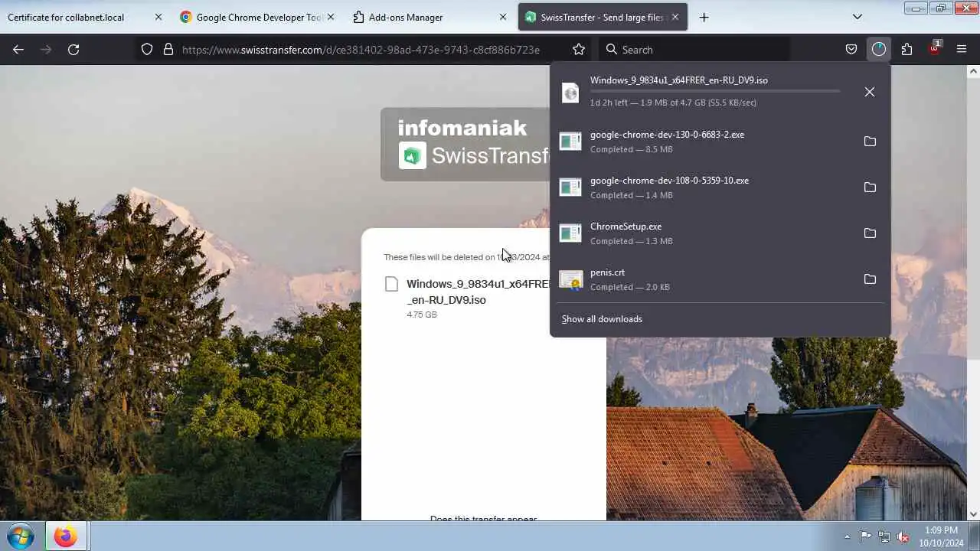Open the list all tabs dropdown
The width and height of the screenshot is (980, 551).
857,17
